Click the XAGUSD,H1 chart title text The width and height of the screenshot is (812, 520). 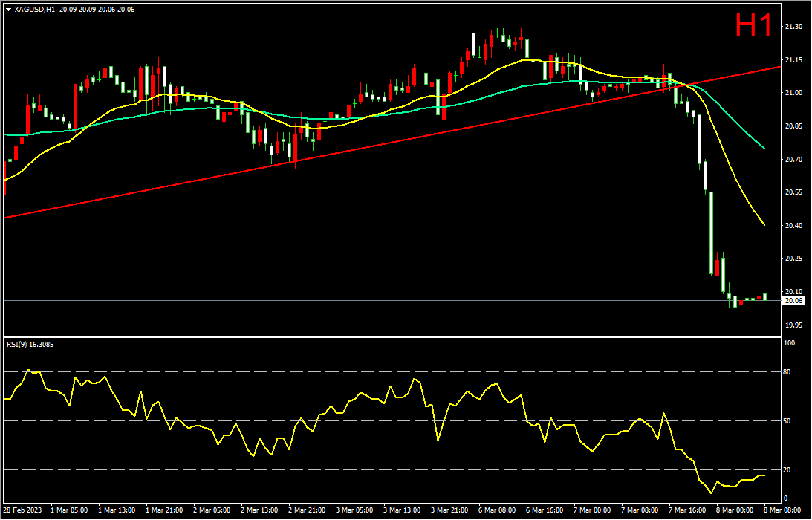click(35, 10)
